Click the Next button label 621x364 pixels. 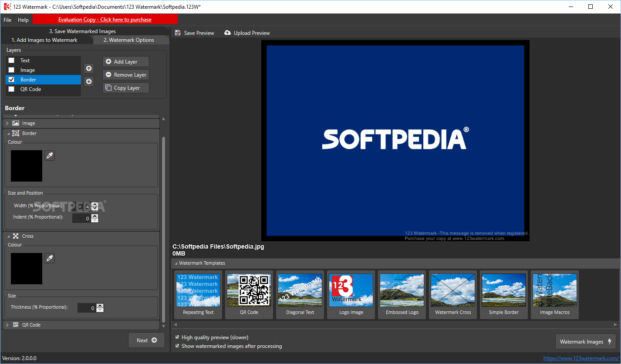[x=142, y=340]
